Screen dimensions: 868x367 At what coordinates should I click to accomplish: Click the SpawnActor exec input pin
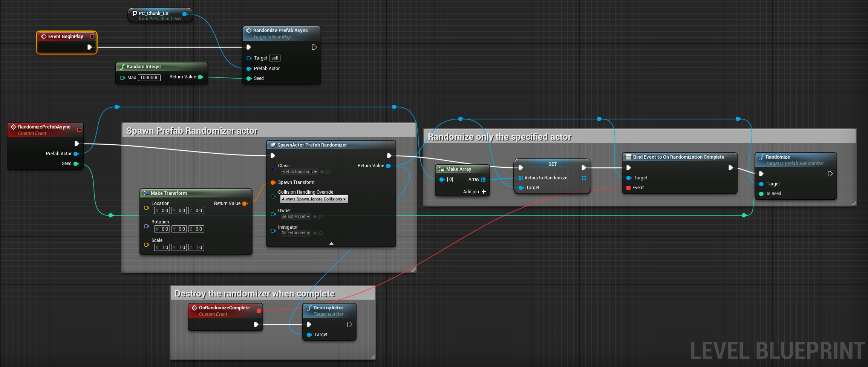coord(273,156)
